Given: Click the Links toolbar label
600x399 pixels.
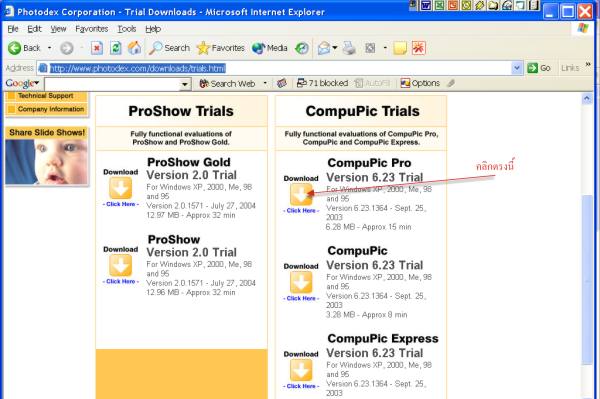Looking at the screenshot, I should 570,68.
